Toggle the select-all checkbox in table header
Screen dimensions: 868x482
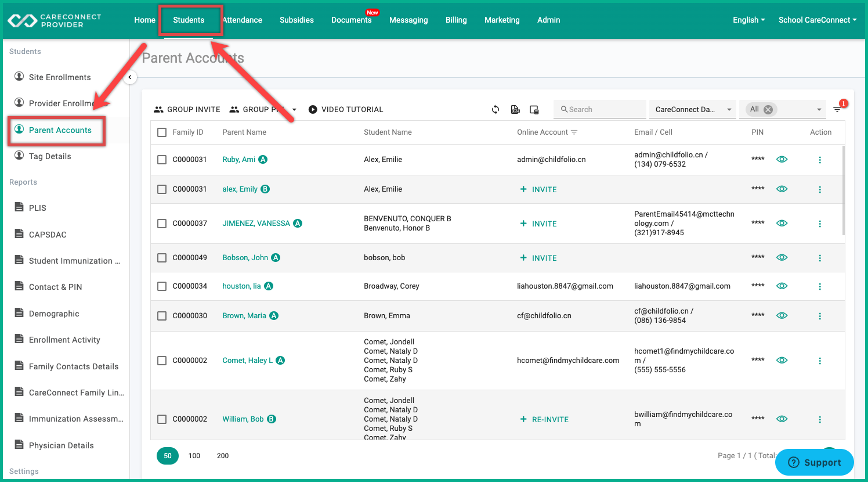tap(162, 132)
